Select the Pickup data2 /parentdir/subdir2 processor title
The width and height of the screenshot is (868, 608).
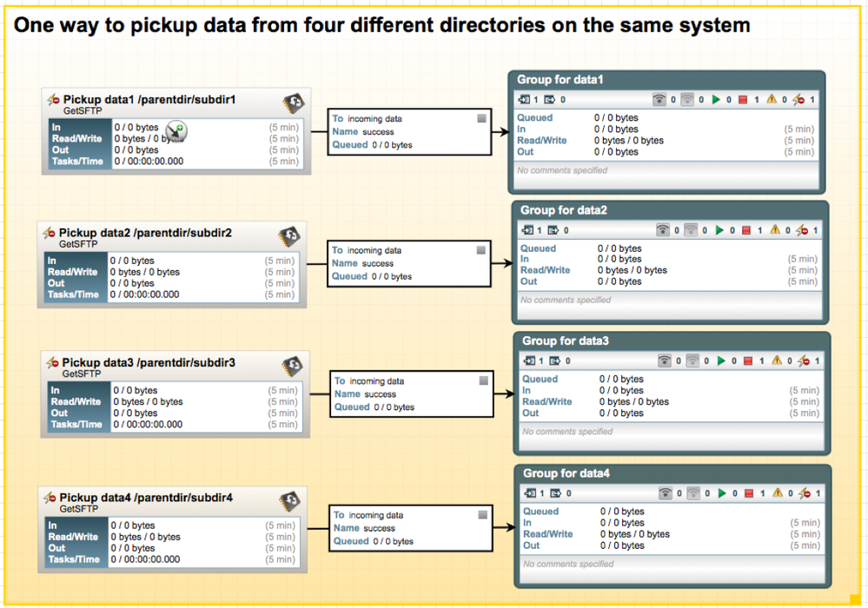146,234
